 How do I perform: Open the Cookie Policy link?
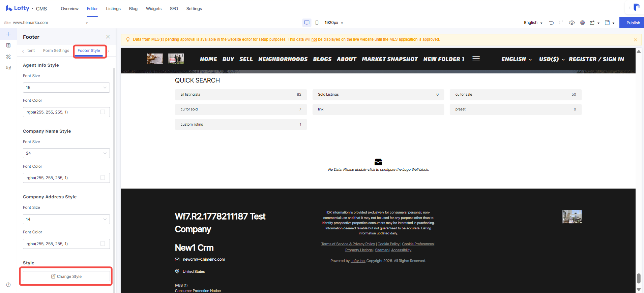coord(388,244)
